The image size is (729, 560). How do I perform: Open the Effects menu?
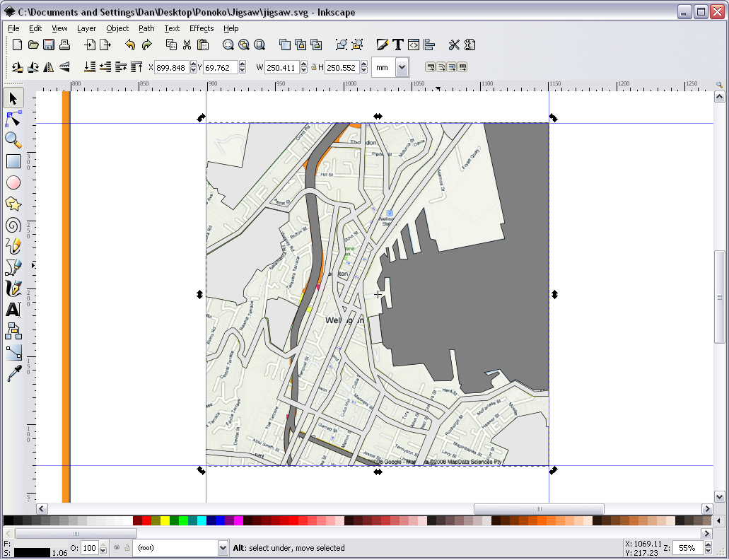click(x=202, y=28)
